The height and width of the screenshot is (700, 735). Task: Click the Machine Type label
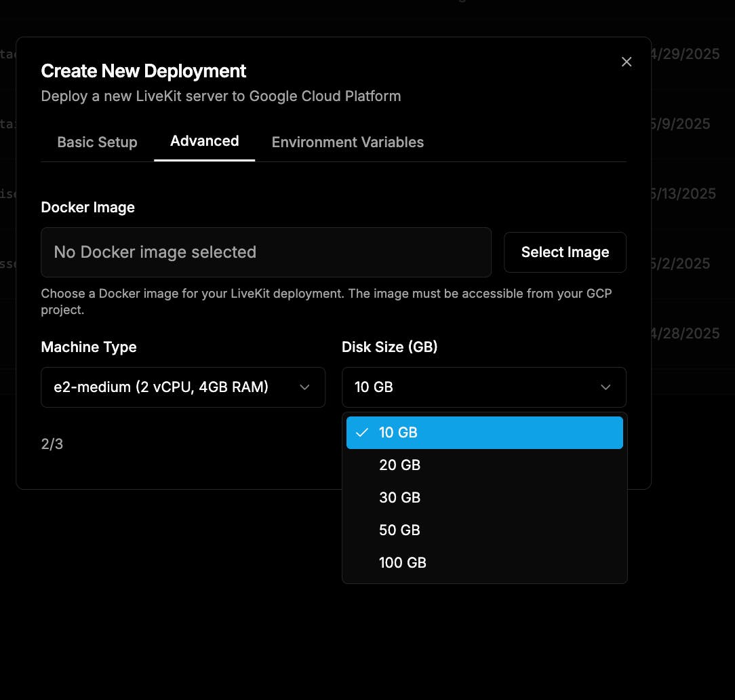(x=89, y=347)
